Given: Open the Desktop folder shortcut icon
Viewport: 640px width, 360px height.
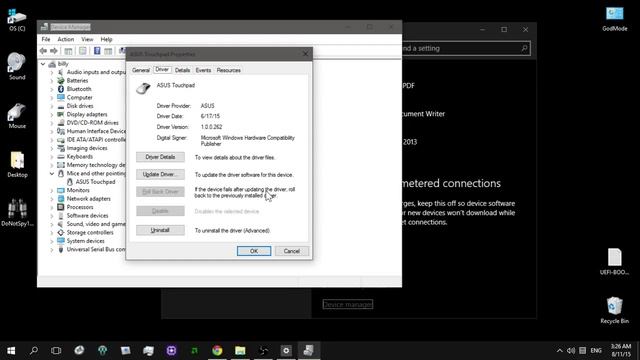Looking at the screenshot, I should [x=17, y=164].
